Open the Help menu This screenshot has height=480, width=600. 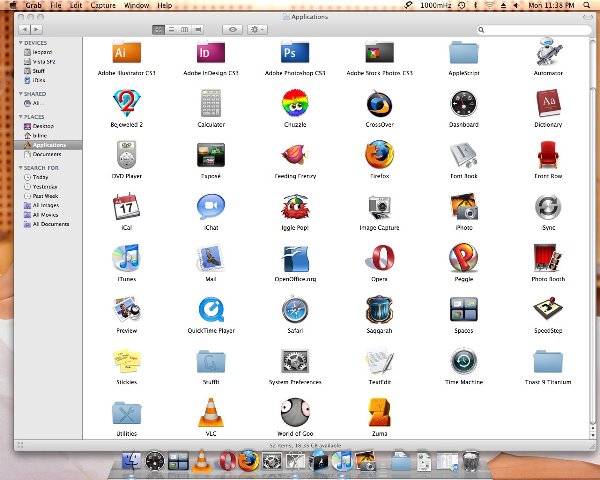(165, 5)
